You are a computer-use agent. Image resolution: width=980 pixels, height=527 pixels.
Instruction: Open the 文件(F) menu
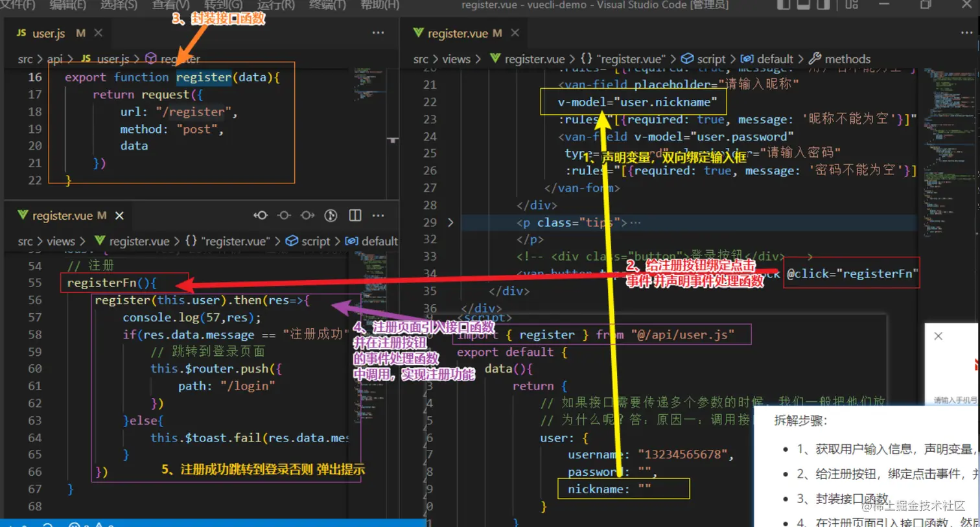[x=17, y=5]
